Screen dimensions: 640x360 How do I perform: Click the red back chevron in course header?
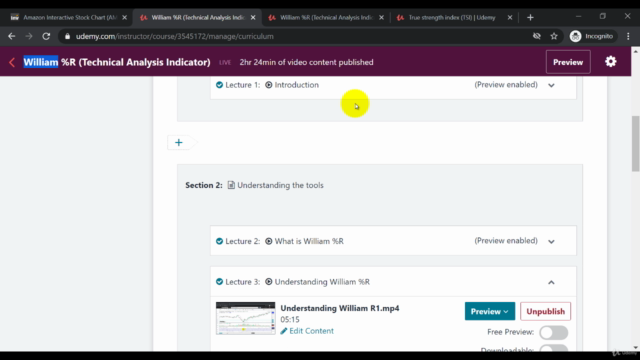point(12,62)
